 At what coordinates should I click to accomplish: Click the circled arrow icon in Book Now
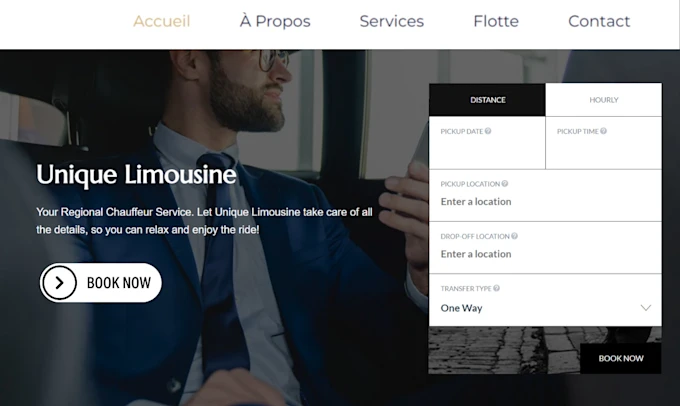[59, 283]
